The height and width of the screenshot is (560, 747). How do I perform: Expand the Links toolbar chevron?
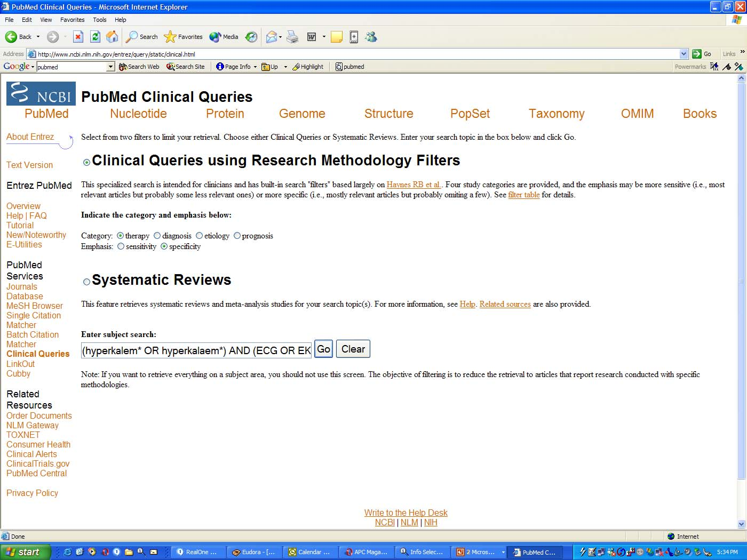click(742, 52)
